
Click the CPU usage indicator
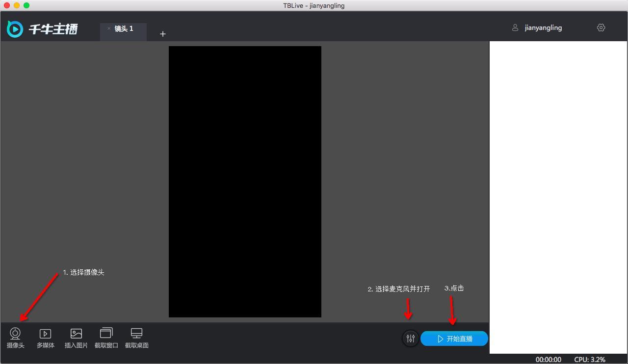[x=590, y=360]
